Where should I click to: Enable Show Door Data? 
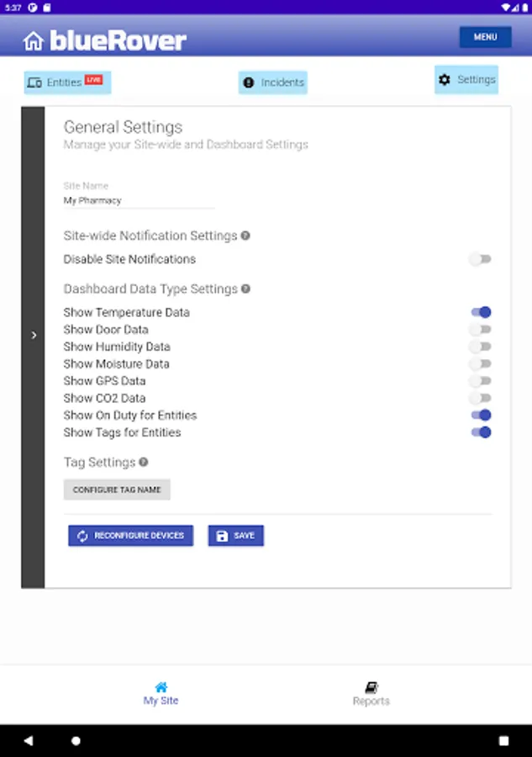coord(481,329)
